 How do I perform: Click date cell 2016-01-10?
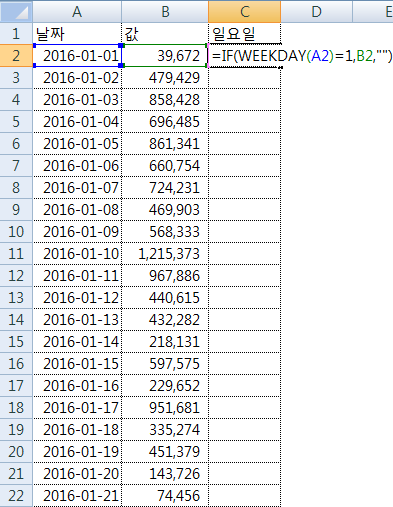click(x=77, y=254)
